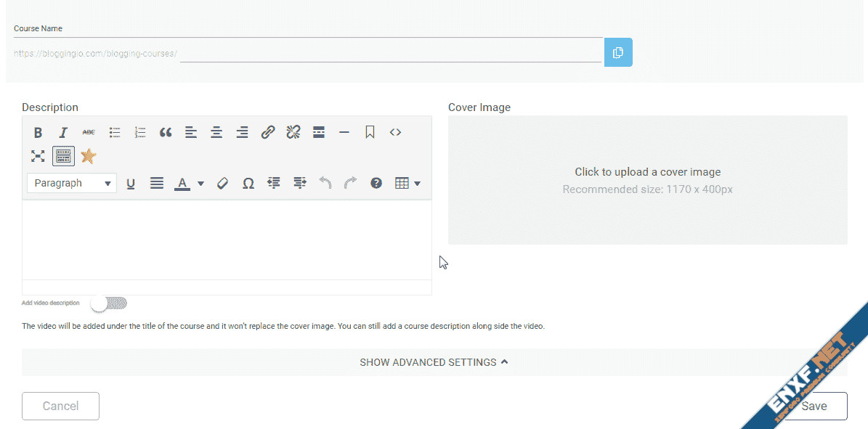Apply italic formatting
Viewport: 868px width, 429px height.
[63, 132]
